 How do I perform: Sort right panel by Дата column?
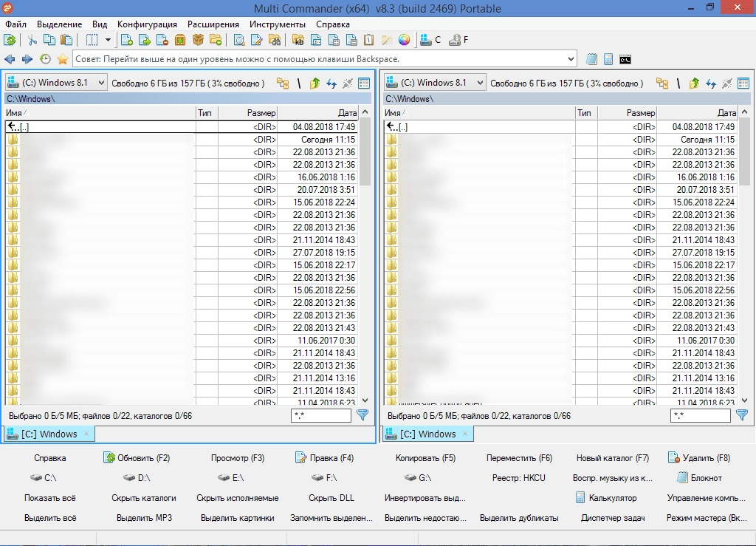[697, 113]
